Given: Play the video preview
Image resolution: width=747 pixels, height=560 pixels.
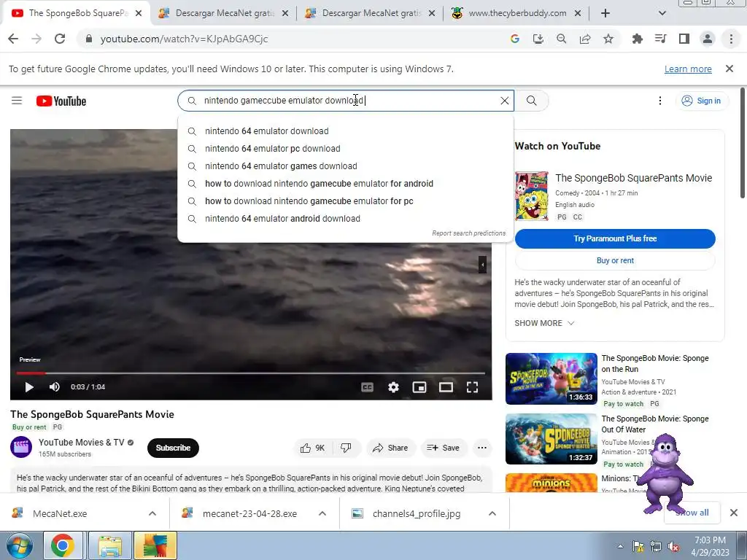Looking at the screenshot, I should click(29, 386).
